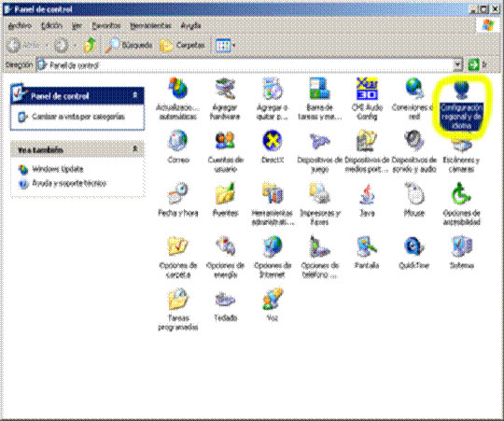The width and height of the screenshot is (504, 421).
Task: Open Opciones de energía
Action: [225, 257]
